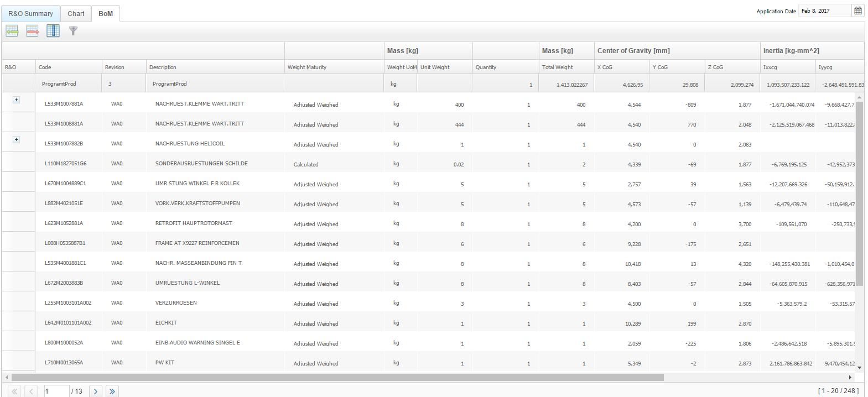Click the page number input field
The image size is (868, 397).
pos(56,391)
